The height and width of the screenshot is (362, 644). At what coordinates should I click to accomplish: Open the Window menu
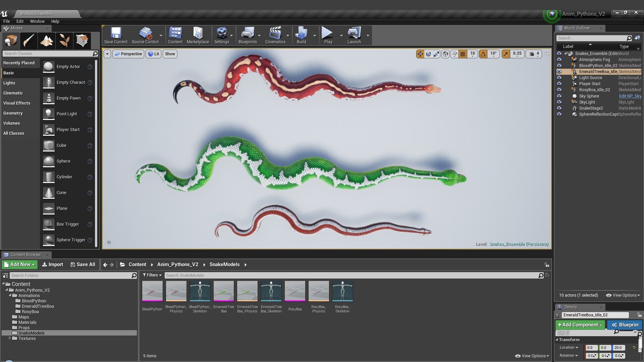[37, 21]
